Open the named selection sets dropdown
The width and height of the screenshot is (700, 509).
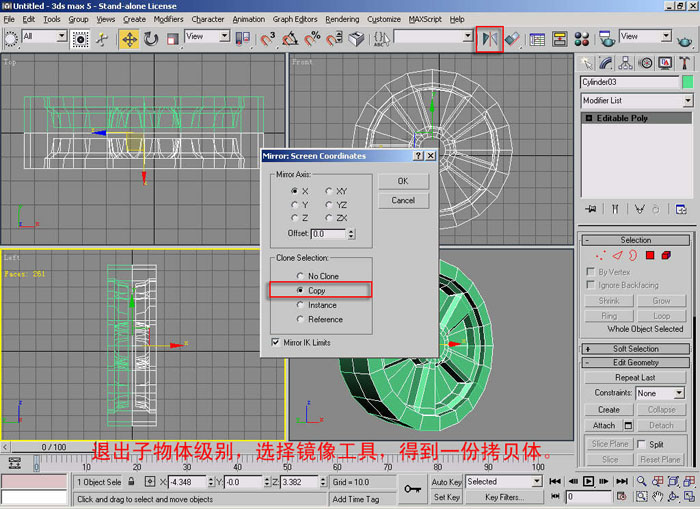click(x=433, y=36)
